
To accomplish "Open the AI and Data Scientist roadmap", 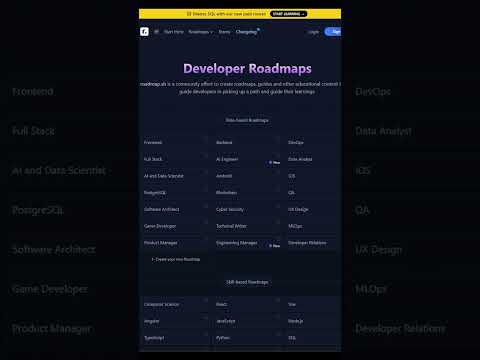I will [176, 176].
